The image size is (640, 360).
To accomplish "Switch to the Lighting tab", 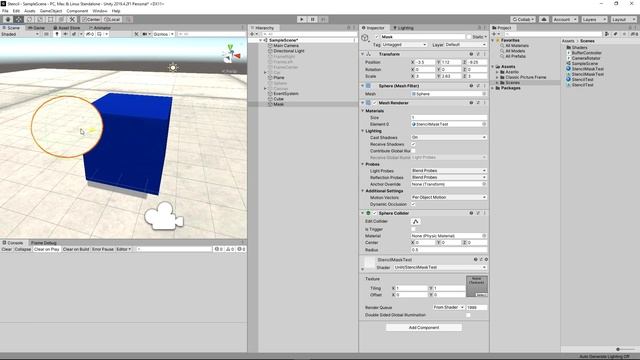I will pyautogui.click(x=403, y=28).
